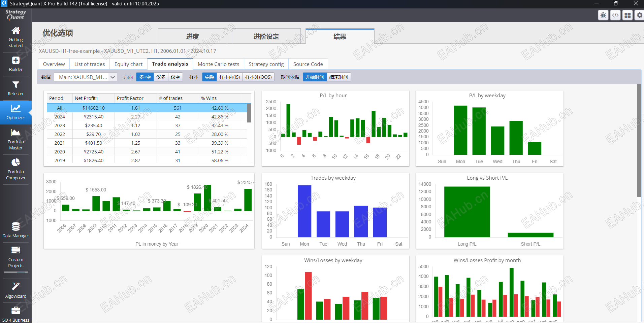Screen dimensions: 644x323
Task: Sort by the # of trades column
Action: pyautogui.click(x=178, y=98)
